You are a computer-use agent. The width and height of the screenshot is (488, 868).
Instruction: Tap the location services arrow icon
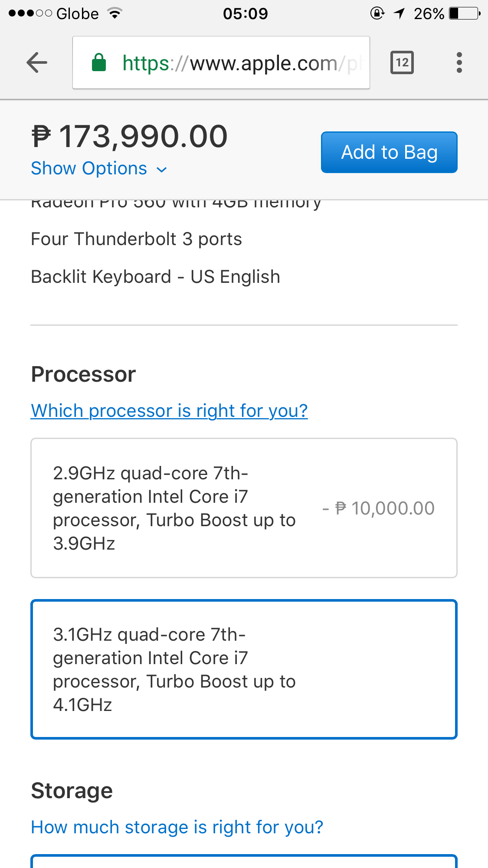399,13
